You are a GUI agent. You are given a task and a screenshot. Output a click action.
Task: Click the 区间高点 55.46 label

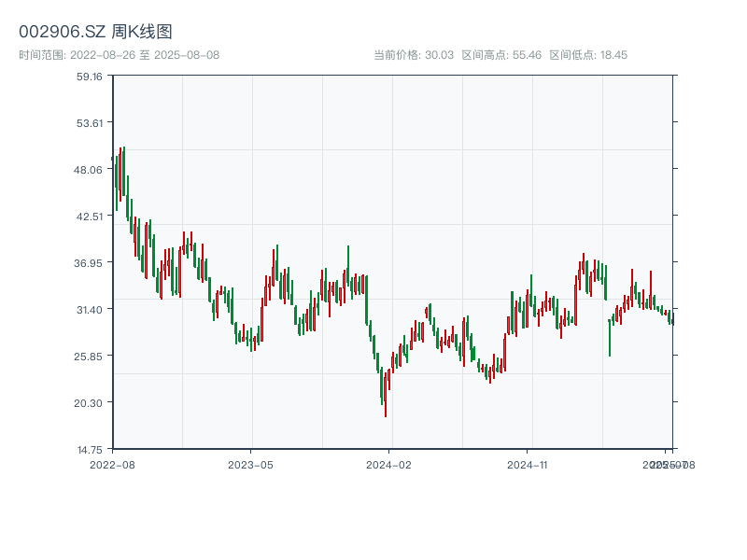click(x=501, y=55)
